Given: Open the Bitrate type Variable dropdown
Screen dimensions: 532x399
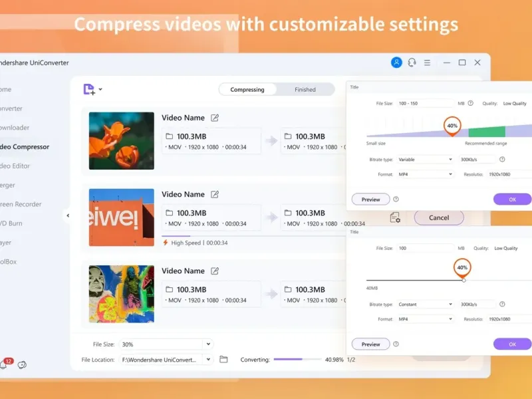Looking at the screenshot, I should pyautogui.click(x=426, y=160).
